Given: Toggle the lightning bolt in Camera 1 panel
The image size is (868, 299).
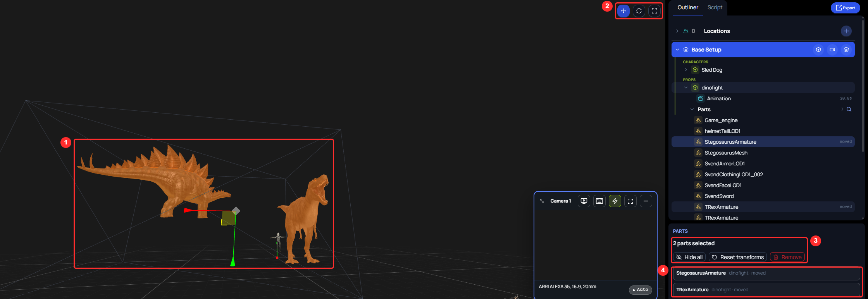Looking at the screenshot, I should coord(615,201).
